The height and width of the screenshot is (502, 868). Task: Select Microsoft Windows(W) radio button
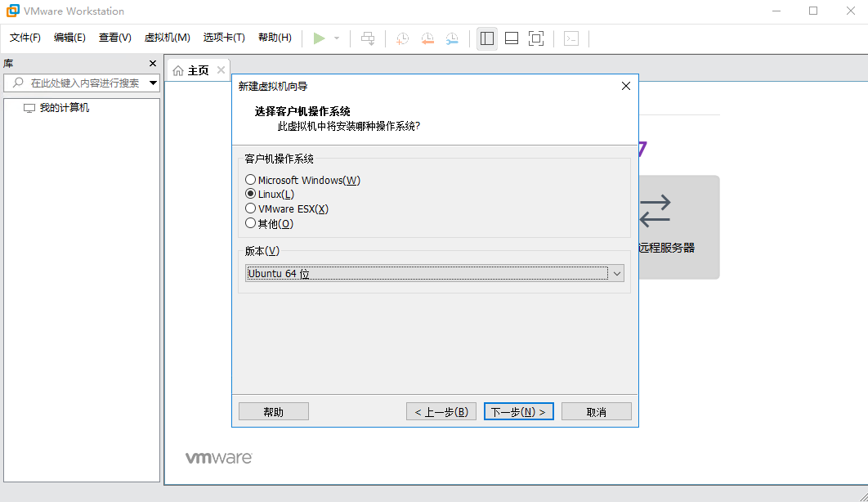point(251,180)
